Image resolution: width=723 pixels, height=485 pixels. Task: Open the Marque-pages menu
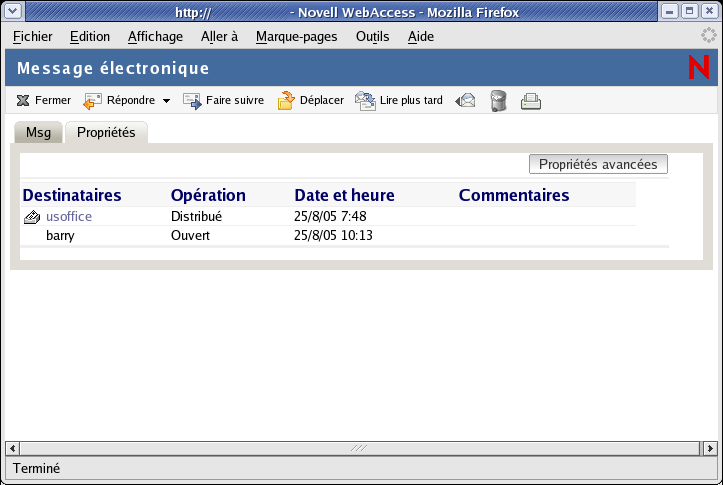(x=296, y=36)
